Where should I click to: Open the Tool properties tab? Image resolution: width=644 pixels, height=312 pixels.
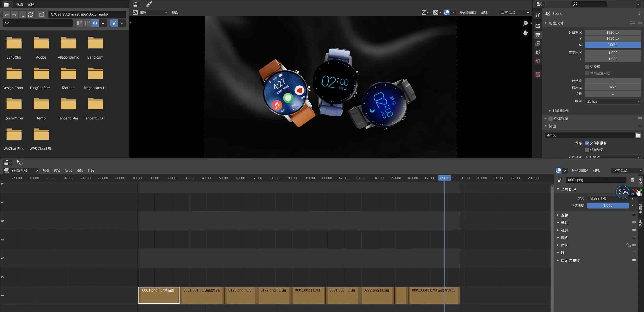tap(537, 15)
